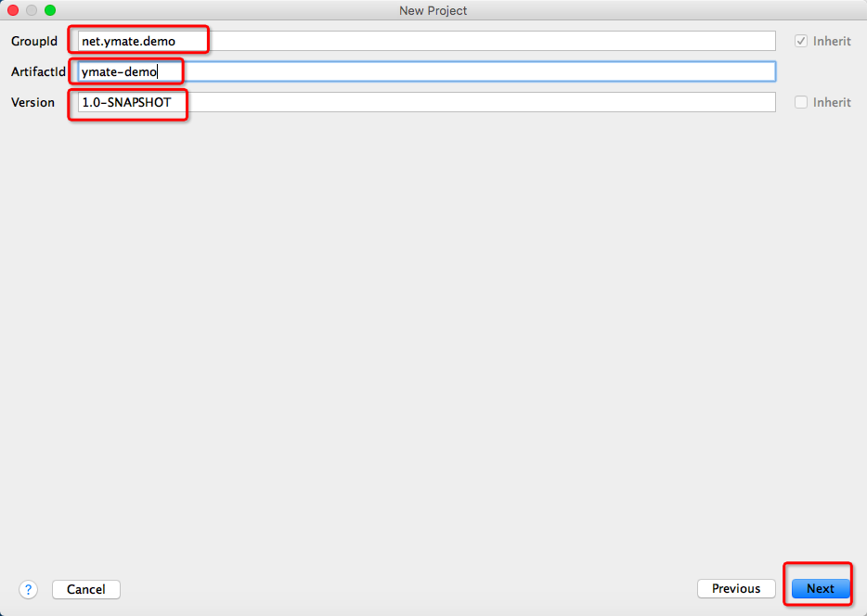The height and width of the screenshot is (616, 867).
Task: Click the Next button
Action: point(820,589)
